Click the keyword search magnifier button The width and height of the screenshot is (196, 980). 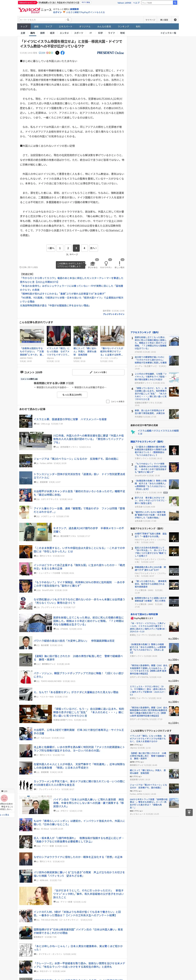(68, 20)
